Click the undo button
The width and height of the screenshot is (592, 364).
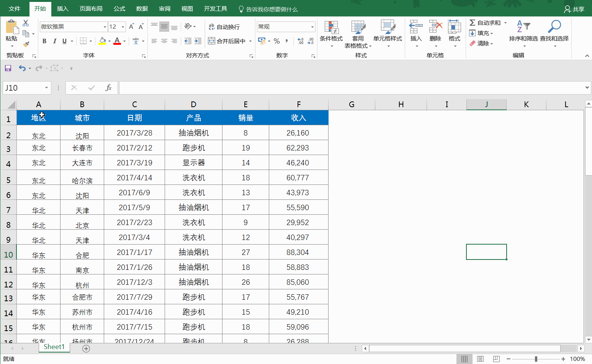tap(22, 68)
